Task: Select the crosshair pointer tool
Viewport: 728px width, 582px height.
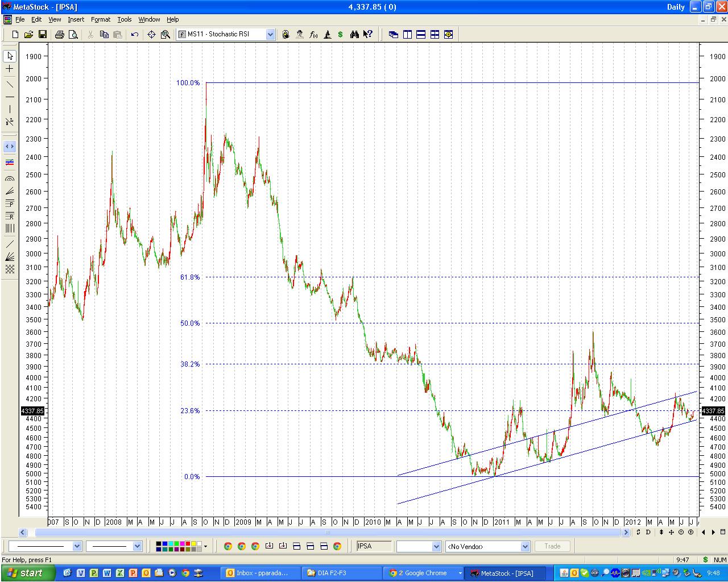Action: click(10, 69)
